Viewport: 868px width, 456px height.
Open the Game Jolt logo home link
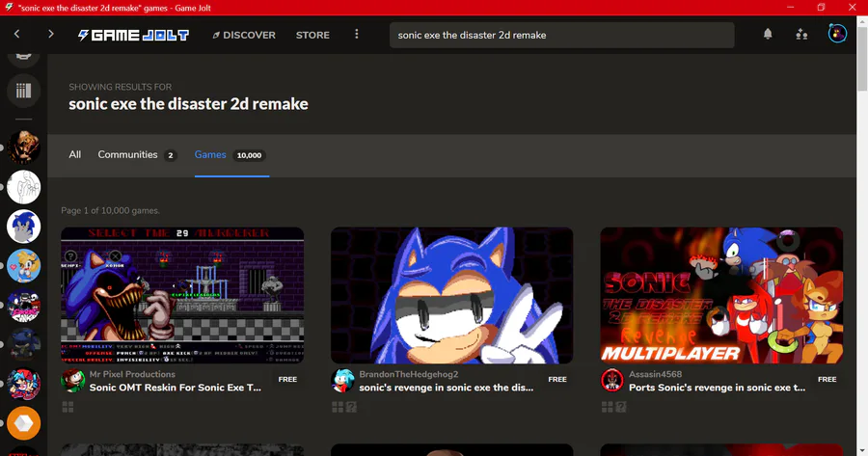133,35
